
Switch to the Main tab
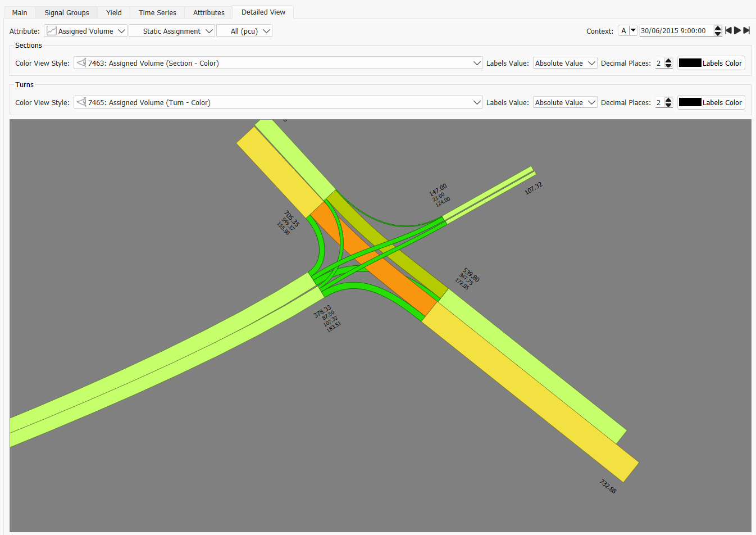click(x=20, y=12)
